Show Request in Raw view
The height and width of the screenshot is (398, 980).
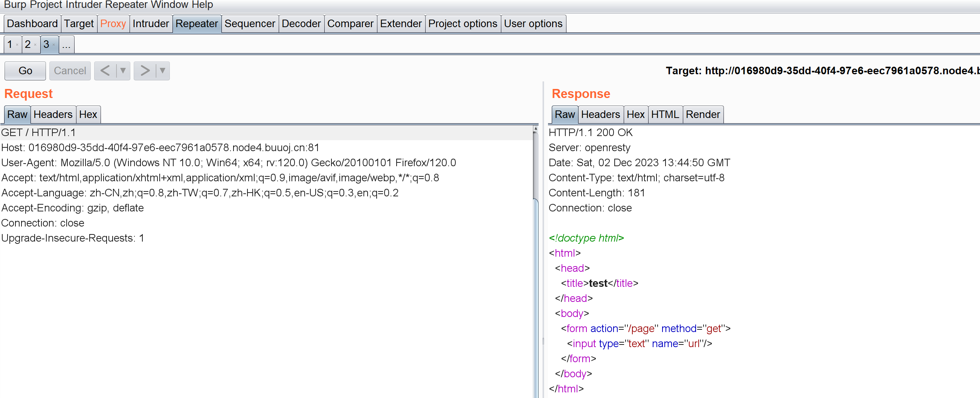17,114
